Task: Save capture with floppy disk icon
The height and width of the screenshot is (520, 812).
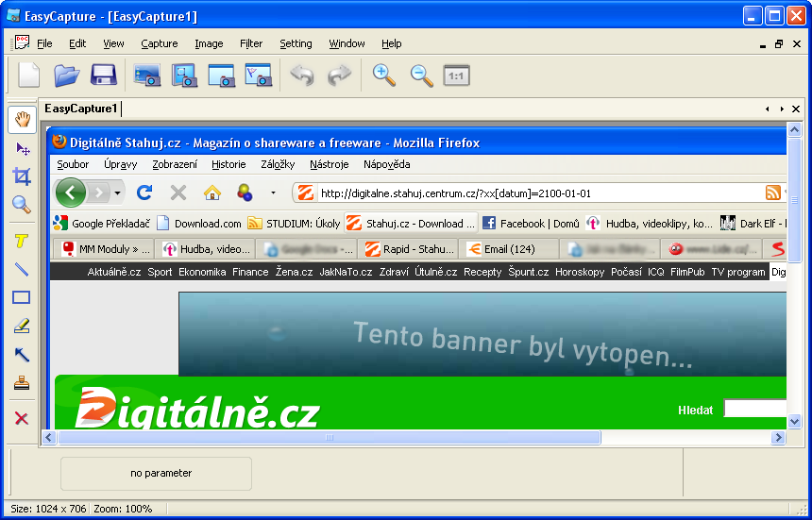Action: [104, 75]
